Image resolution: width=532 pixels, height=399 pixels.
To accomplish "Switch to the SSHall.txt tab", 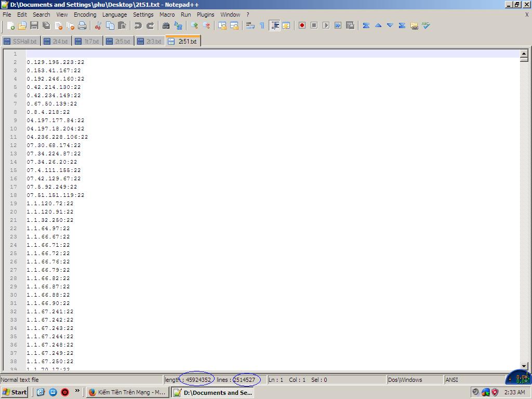I will (21, 41).
